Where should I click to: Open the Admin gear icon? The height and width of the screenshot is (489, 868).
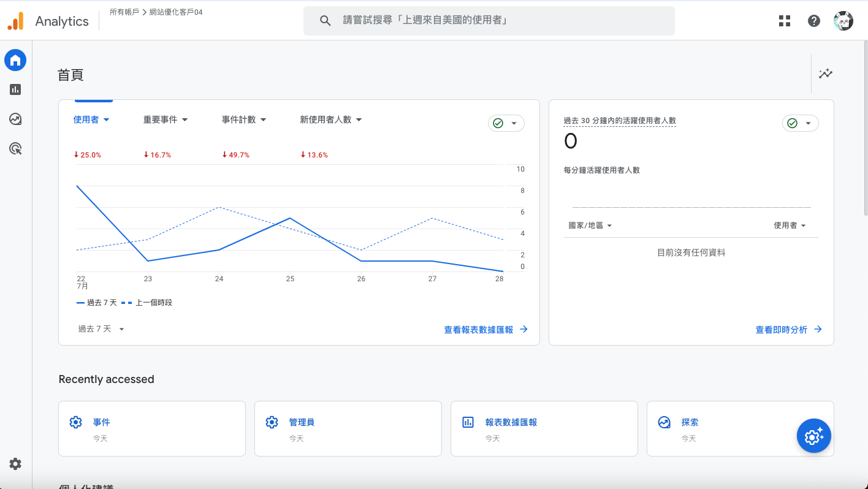click(15, 464)
